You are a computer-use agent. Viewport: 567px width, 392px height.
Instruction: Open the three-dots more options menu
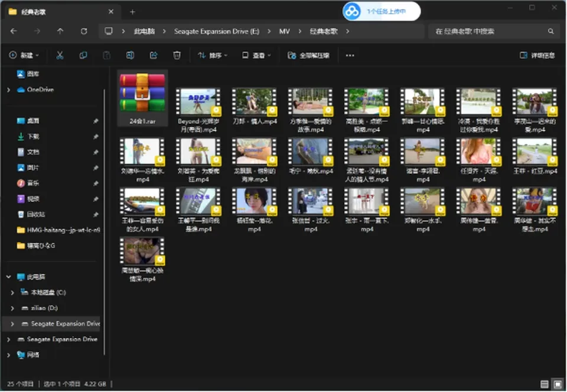pos(350,55)
